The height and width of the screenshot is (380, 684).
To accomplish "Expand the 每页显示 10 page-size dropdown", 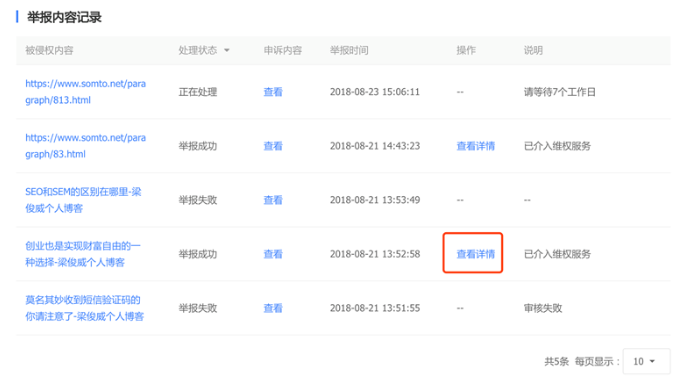I will (x=646, y=361).
